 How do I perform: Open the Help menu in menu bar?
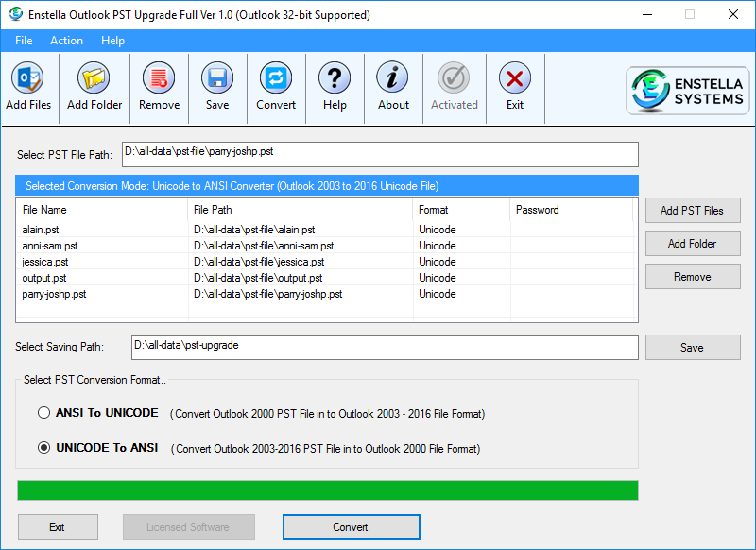pyautogui.click(x=112, y=41)
